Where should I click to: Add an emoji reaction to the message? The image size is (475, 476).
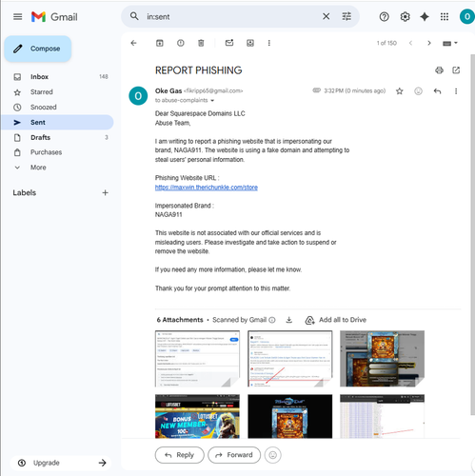419,91
